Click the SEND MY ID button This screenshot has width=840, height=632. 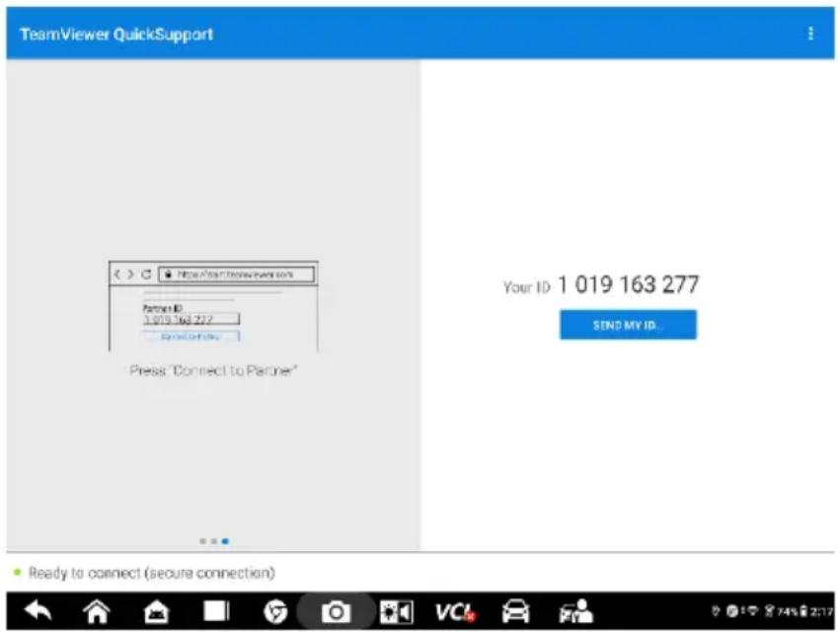[x=628, y=324]
